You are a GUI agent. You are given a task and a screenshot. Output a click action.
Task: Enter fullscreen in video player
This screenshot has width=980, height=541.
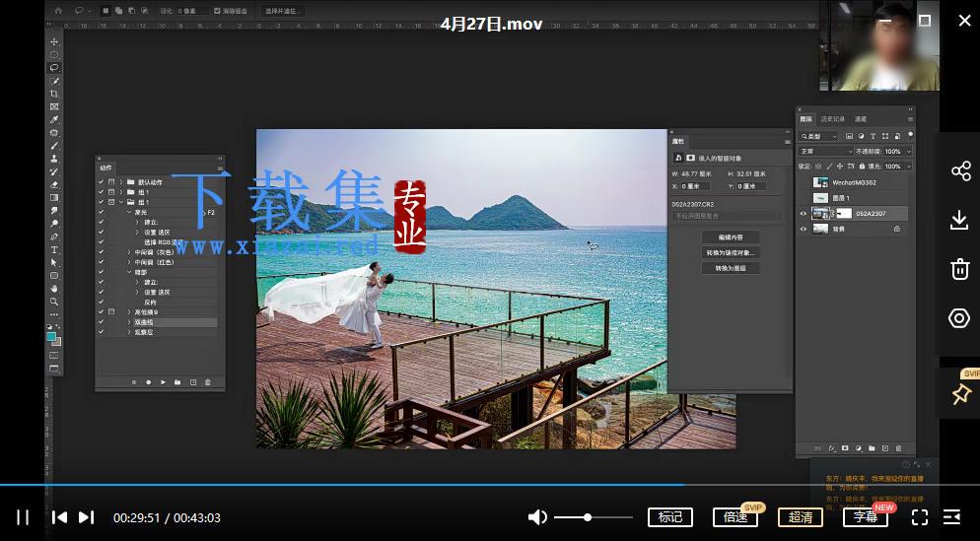tap(920, 517)
